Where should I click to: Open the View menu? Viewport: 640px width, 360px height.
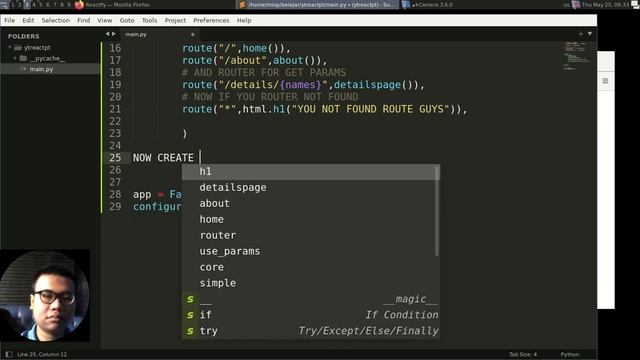point(104,20)
